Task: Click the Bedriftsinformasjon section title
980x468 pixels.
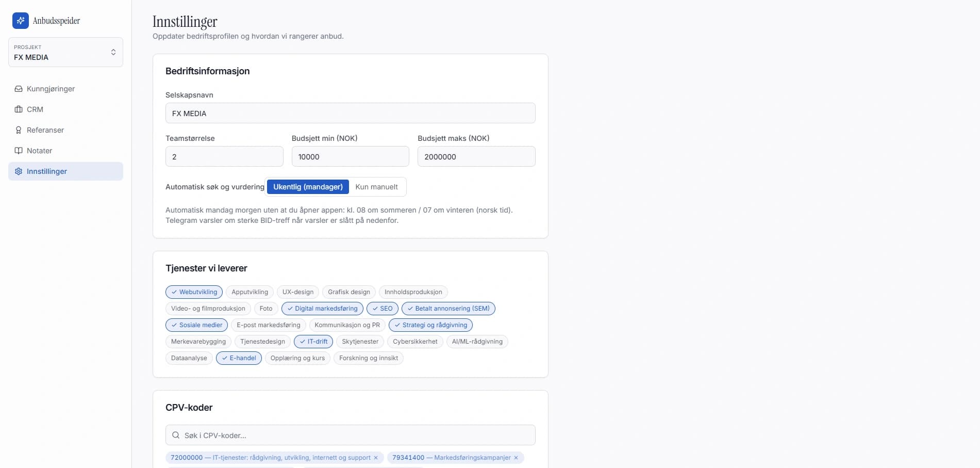Action: point(208,71)
